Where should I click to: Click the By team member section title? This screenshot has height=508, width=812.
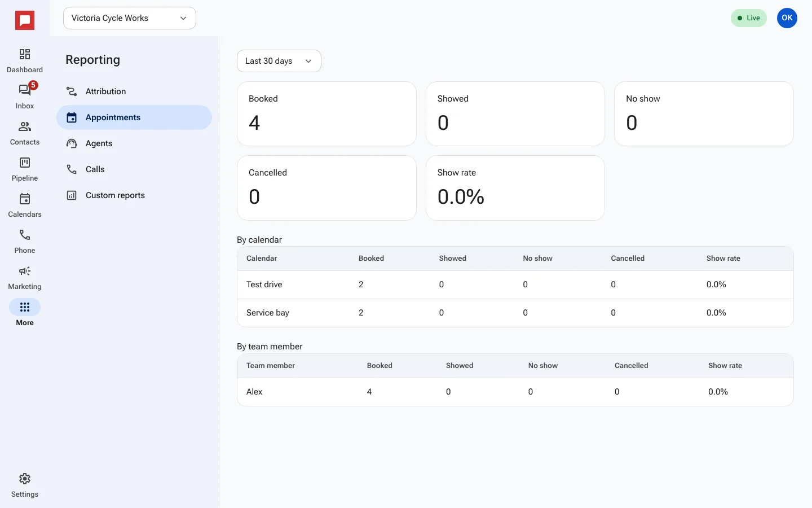(x=270, y=347)
